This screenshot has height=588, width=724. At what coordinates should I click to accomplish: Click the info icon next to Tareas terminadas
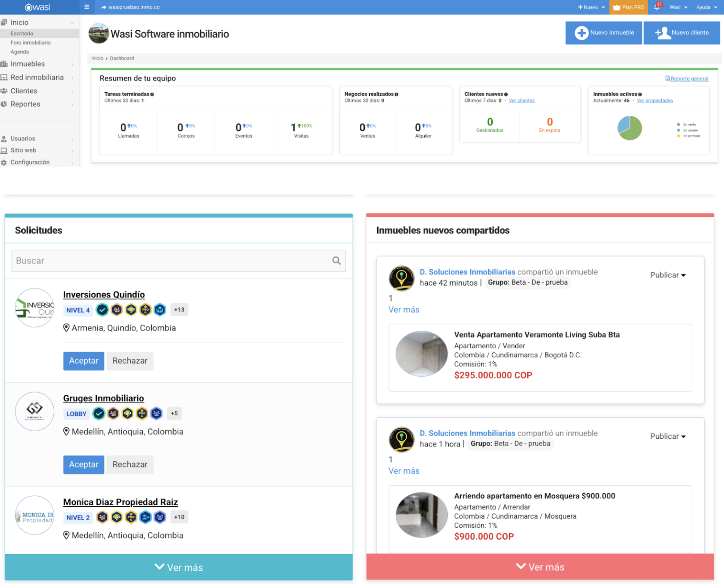coord(152,94)
